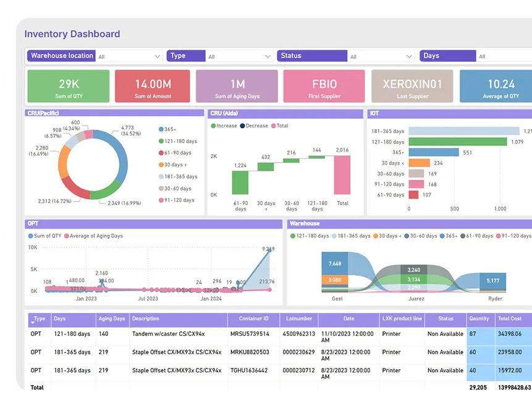
Task: Click the FBIO First Supplier card
Action: [324, 86]
